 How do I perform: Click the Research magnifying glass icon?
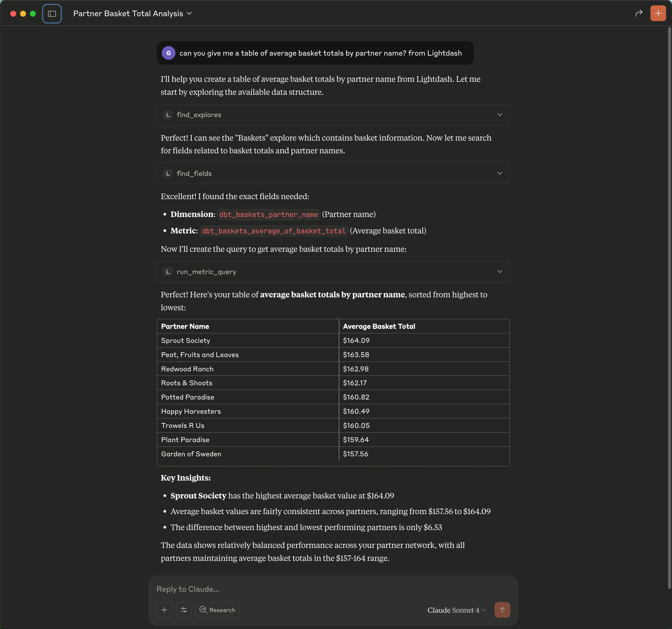point(204,610)
